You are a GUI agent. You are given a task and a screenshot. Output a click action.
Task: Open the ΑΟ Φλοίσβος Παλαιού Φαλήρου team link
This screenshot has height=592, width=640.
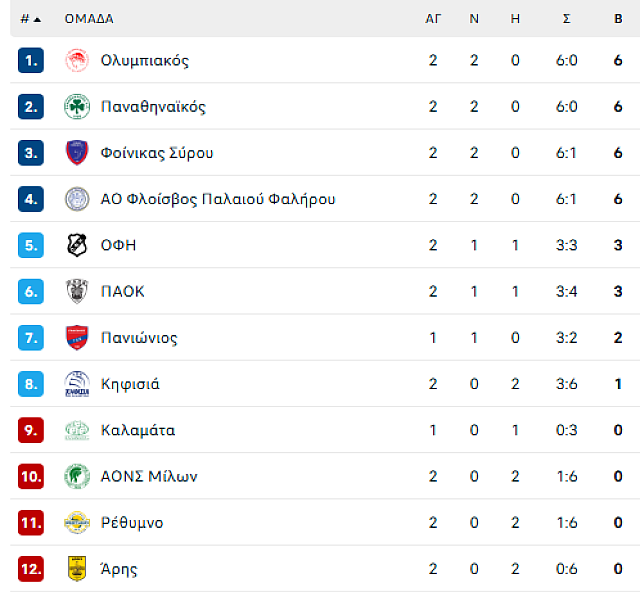point(218,199)
